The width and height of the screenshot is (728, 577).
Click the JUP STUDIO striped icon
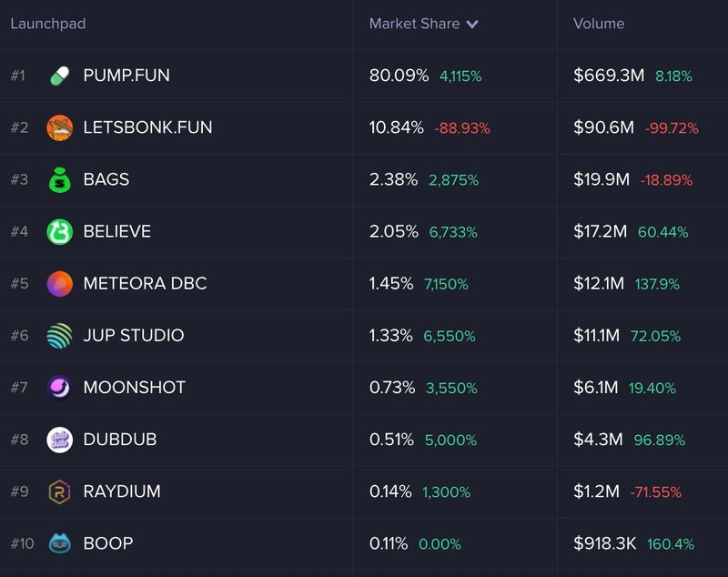[x=59, y=336]
